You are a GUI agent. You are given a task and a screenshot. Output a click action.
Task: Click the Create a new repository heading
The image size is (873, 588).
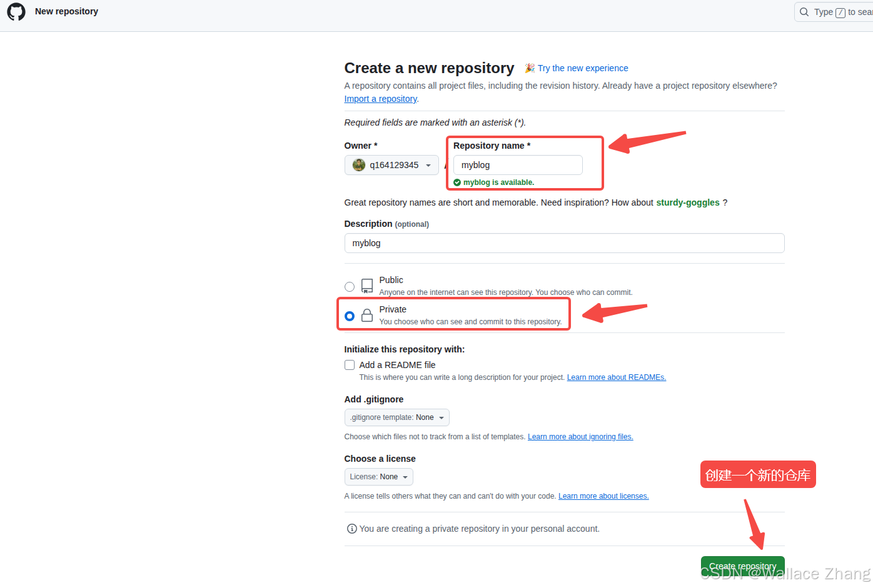[x=429, y=68]
